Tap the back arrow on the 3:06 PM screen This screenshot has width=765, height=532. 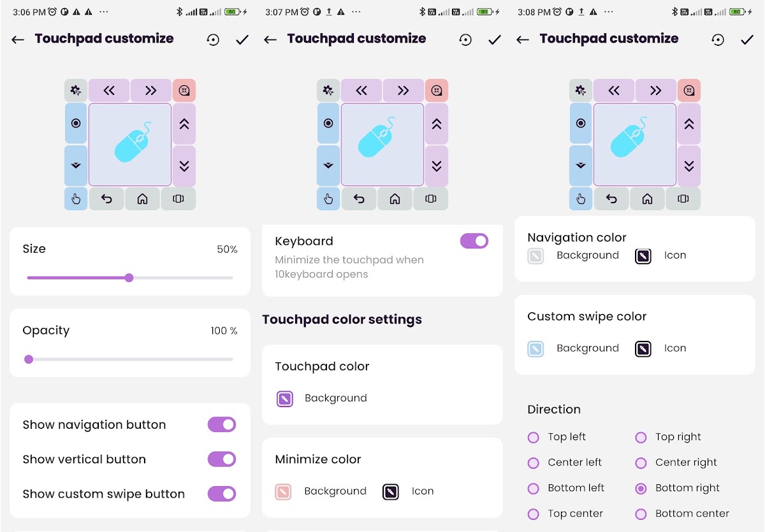tap(18, 40)
